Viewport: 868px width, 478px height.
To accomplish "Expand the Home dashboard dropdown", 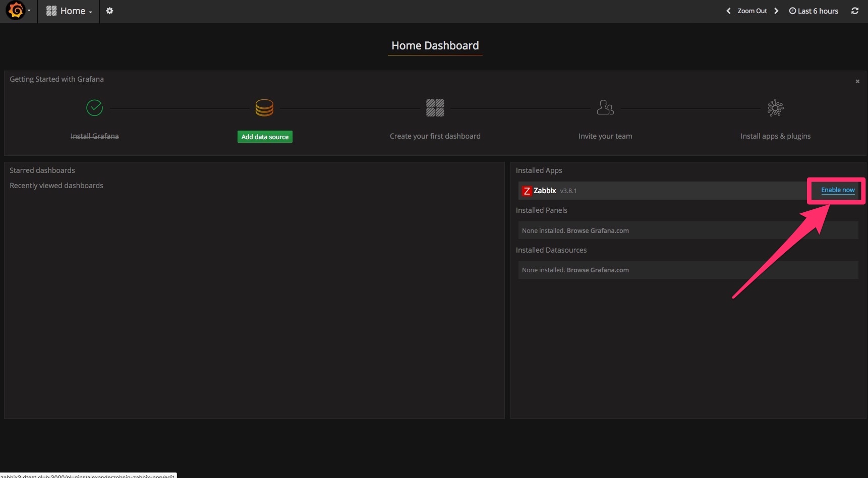I will [x=69, y=11].
